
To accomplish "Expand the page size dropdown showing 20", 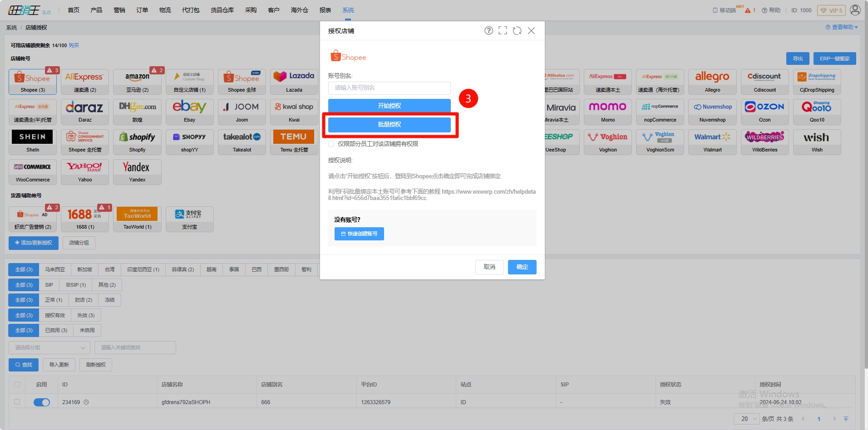I will tap(746, 419).
